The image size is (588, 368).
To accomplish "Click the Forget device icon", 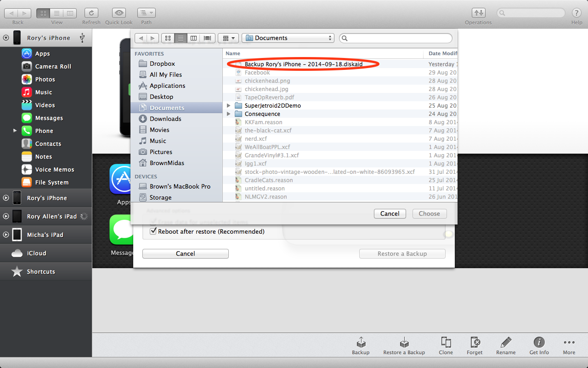I will (475, 345).
